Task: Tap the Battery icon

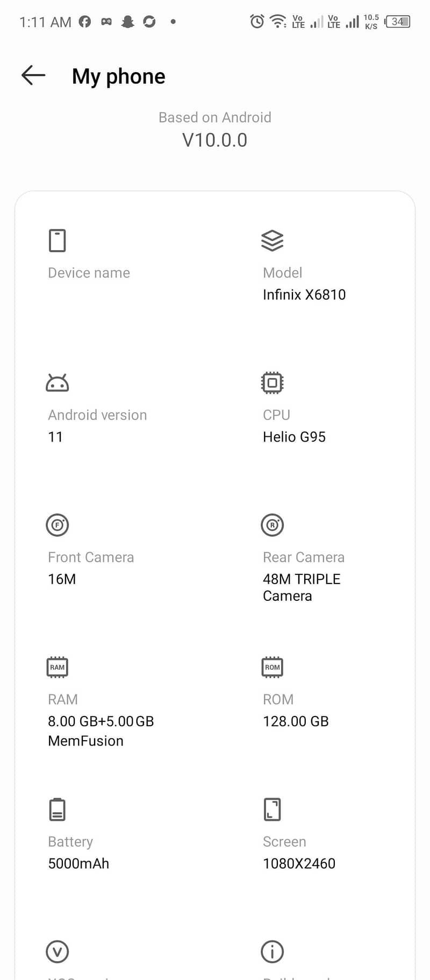Action: point(57,809)
